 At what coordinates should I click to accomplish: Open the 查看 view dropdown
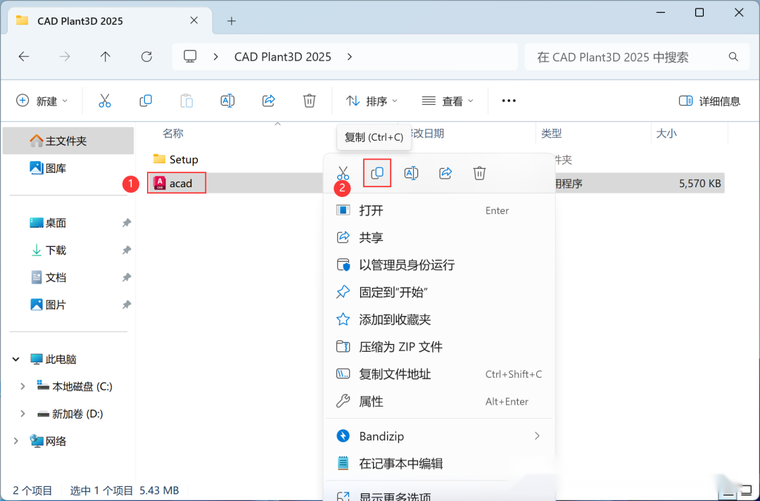[447, 101]
